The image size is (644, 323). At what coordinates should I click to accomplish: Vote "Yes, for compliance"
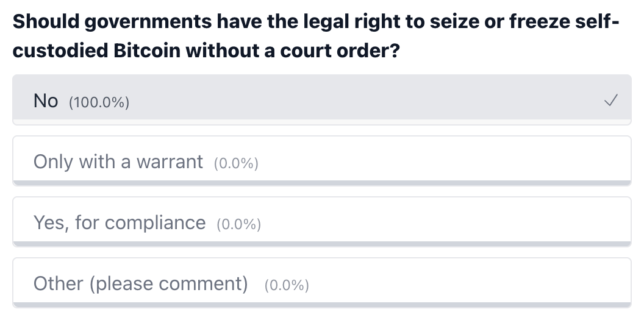tap(120, 222)
